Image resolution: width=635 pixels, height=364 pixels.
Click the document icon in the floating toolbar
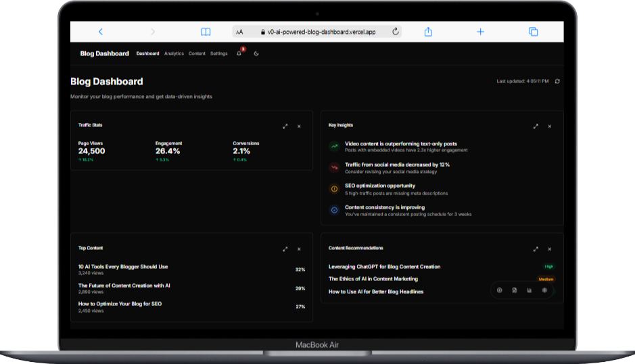[x=514, y=290]
